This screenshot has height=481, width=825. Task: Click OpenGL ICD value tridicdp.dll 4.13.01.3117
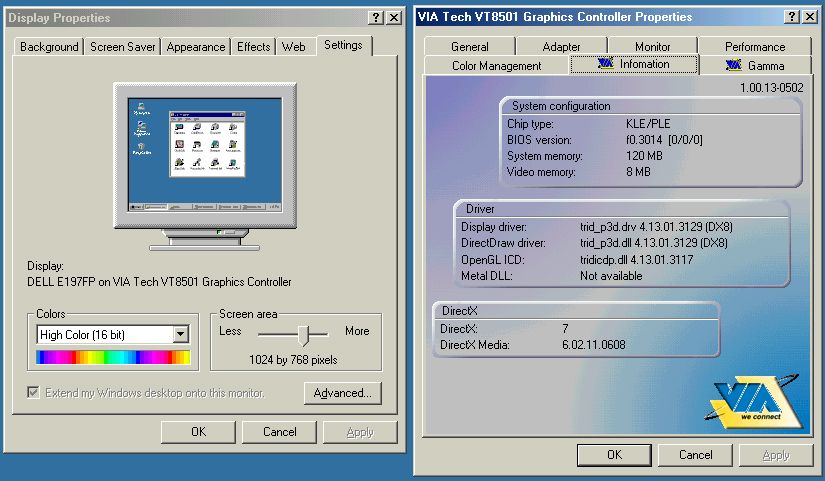click(637, 259)
